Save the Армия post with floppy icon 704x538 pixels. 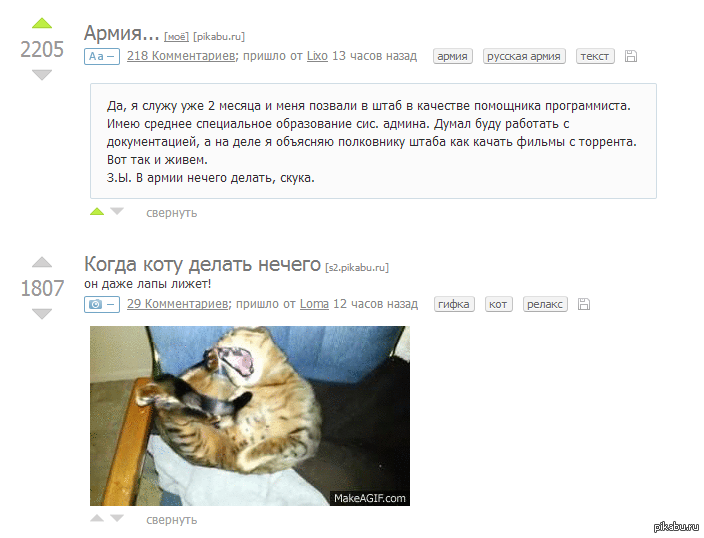(x=631, y=56)
